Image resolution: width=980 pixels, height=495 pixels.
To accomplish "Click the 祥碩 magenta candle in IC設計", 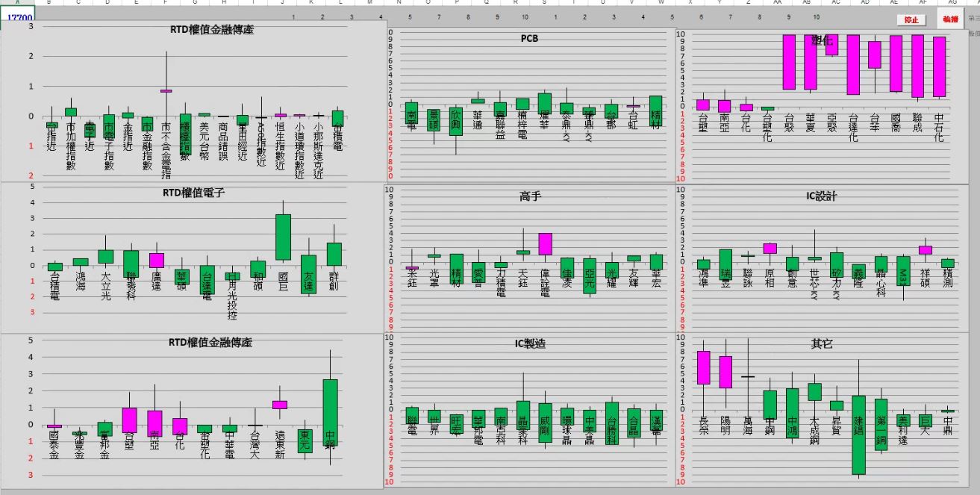I will 926,250.
